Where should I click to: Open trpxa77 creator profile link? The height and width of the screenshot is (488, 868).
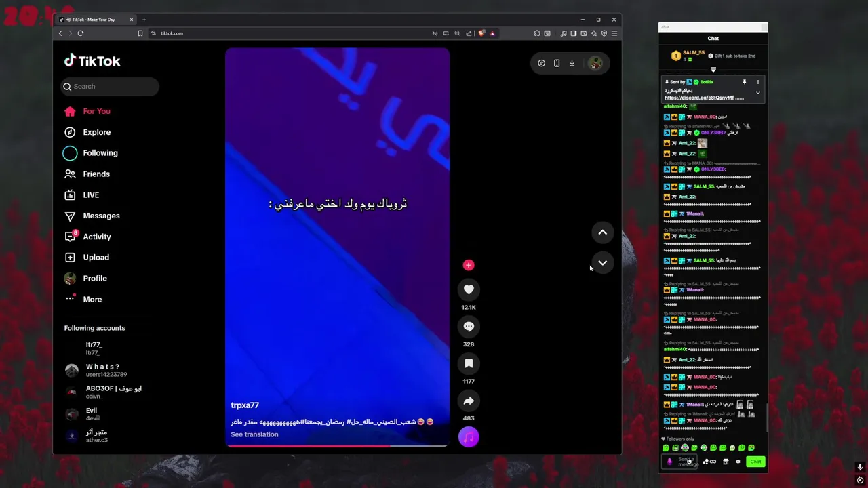245,405
